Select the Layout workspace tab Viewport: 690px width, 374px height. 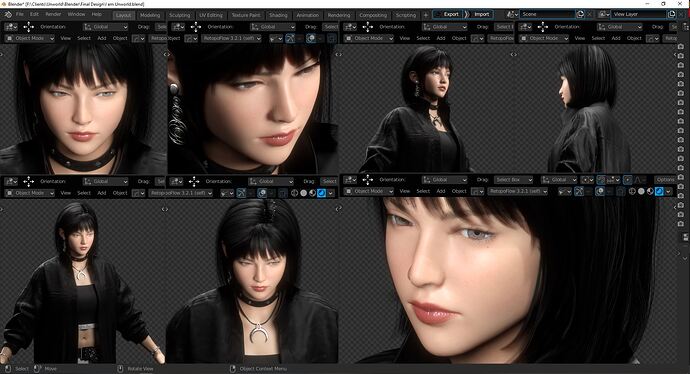(x=123, y=15)
